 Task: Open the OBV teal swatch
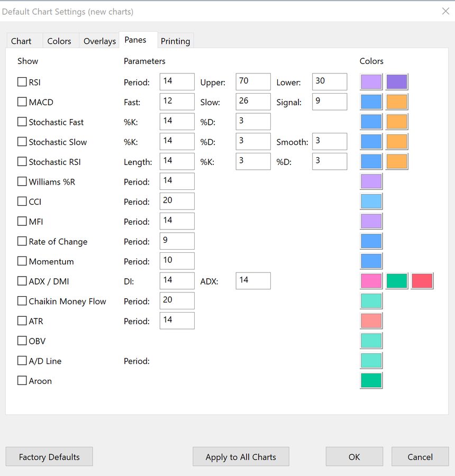coord(371,340)
